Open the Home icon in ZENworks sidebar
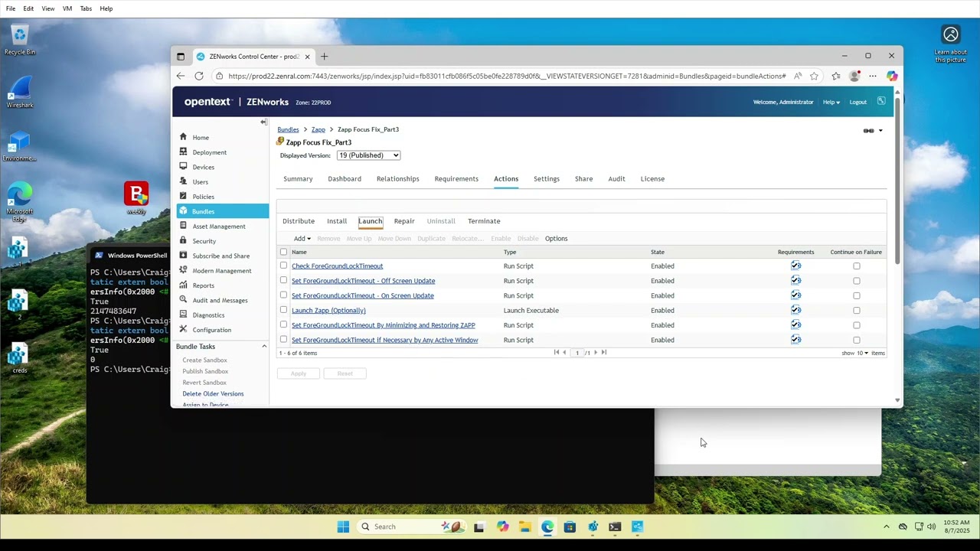The image size is (980, 551). (x=183, y=137)
